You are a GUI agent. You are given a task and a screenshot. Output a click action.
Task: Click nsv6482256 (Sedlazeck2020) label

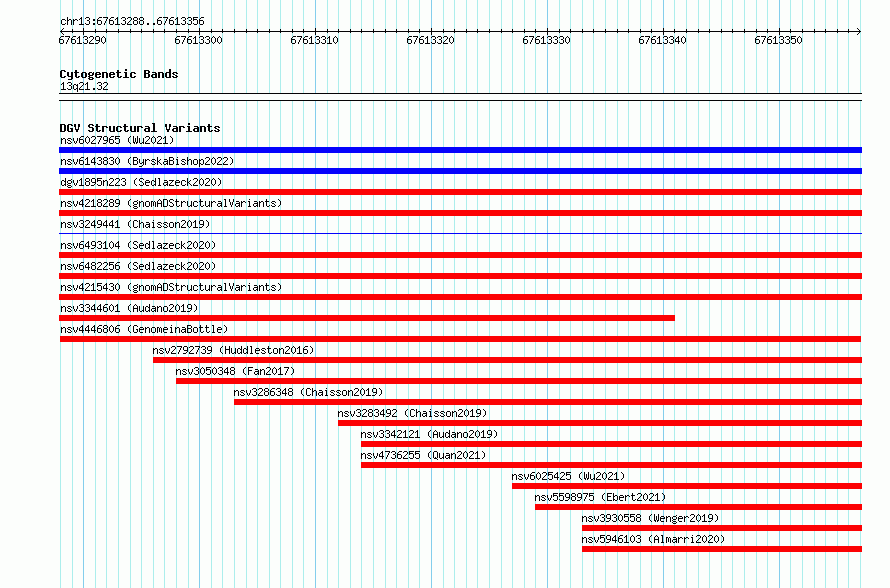[138, 266]
